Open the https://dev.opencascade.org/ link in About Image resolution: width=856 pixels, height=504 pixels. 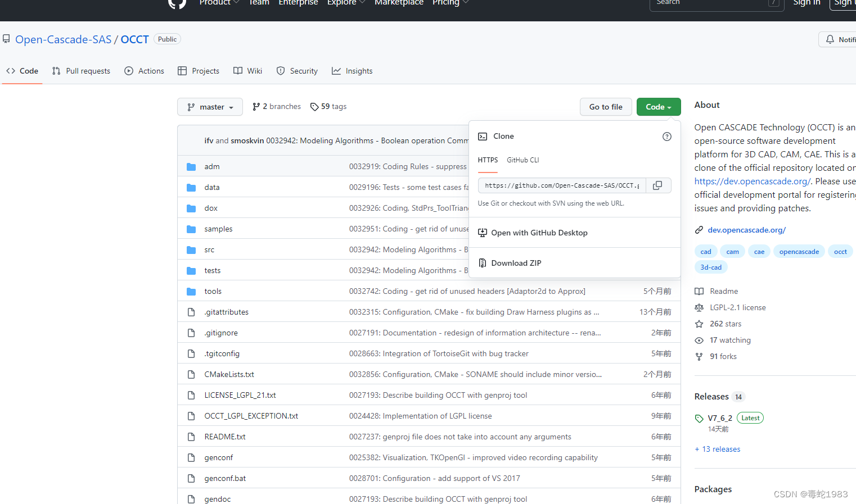pyautogui.click(x=753, y=181)
